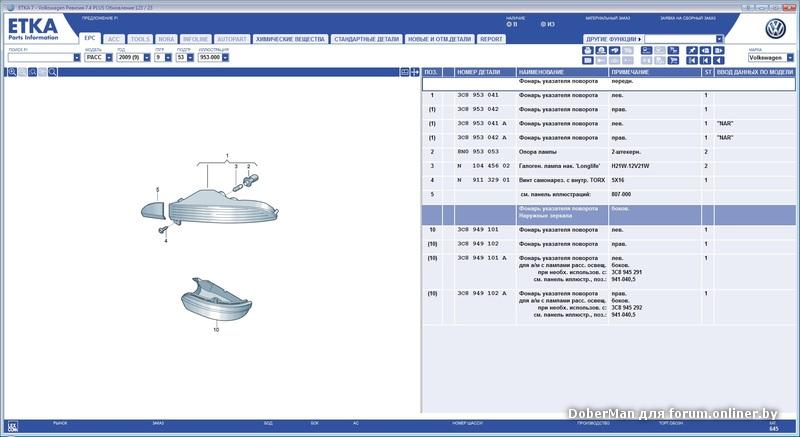Click the third icon beside the user icon

(x=614, y=50)
